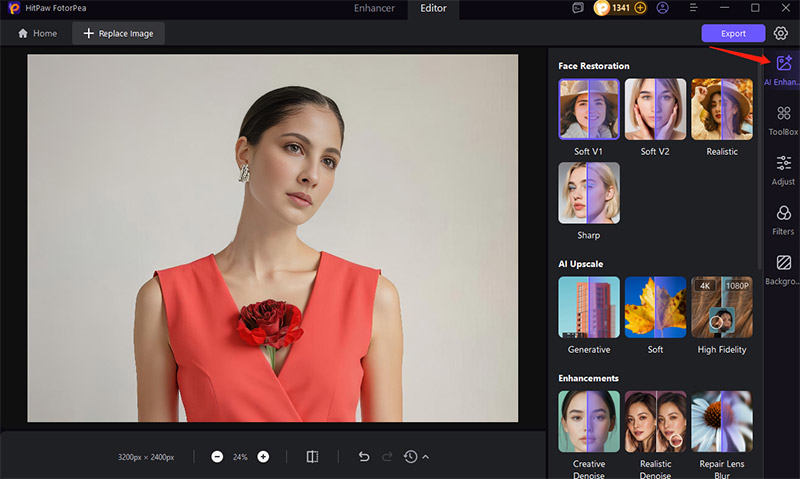
Task: Open the Background removal panel
Action: tap(783, 263)
